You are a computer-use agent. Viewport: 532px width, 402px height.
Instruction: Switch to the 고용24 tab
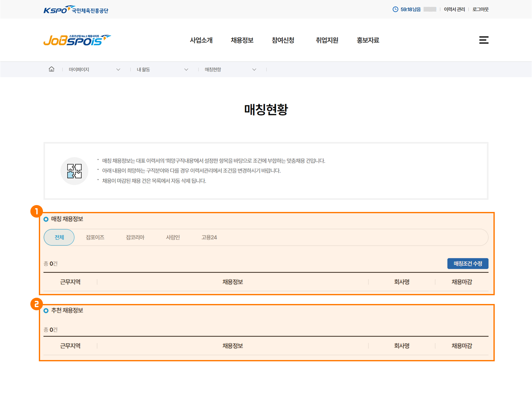[209, 237]
